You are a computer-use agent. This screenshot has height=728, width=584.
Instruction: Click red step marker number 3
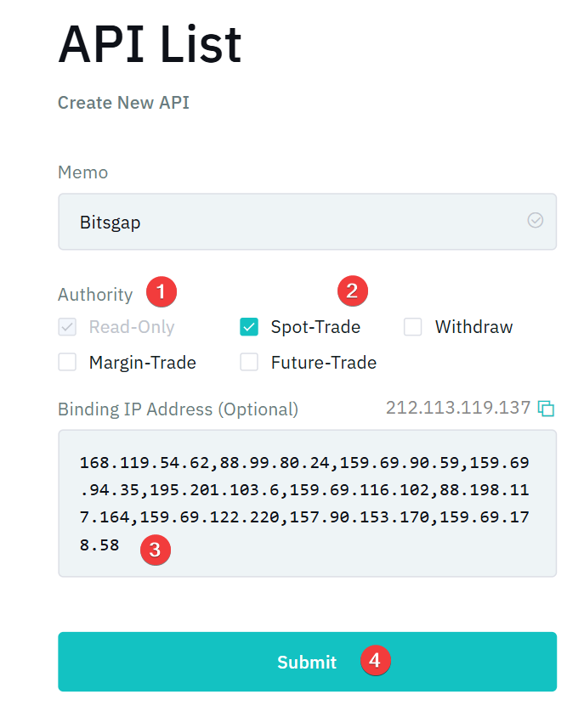tap(155, 550)
